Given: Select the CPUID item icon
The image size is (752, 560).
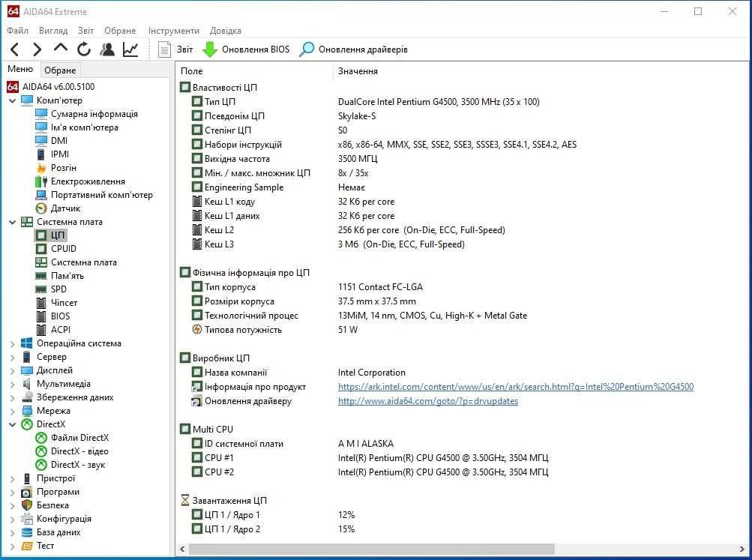Looking at the screenshot, I should click(41, 248).
